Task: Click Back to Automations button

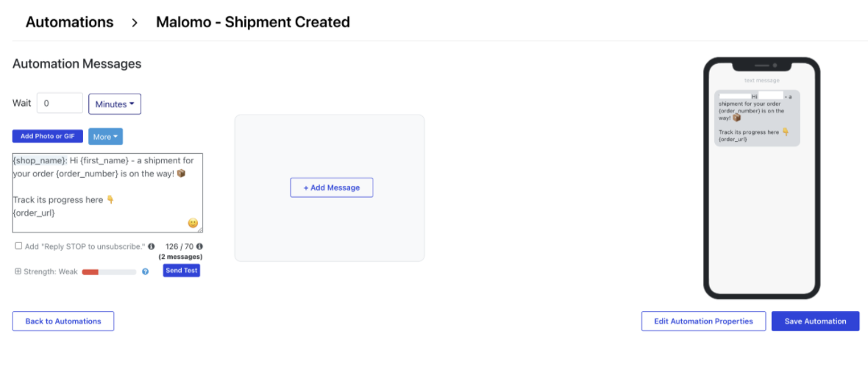Action: coord(63,321)
